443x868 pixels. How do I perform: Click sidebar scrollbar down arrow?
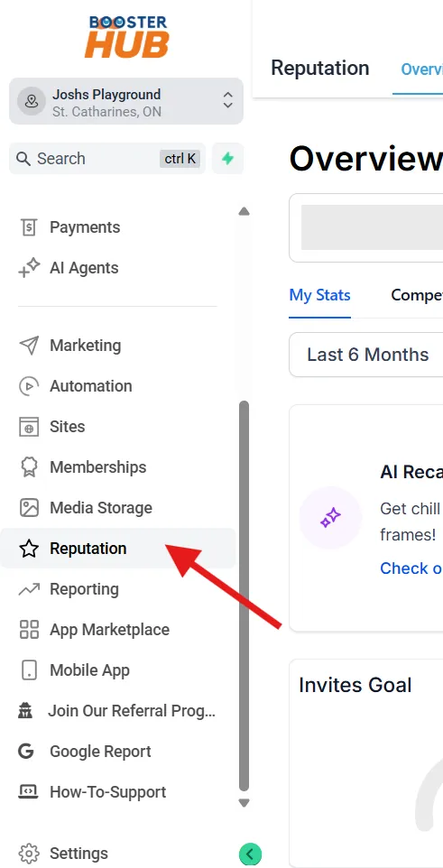pyautogui.click(x=244, y=803)
